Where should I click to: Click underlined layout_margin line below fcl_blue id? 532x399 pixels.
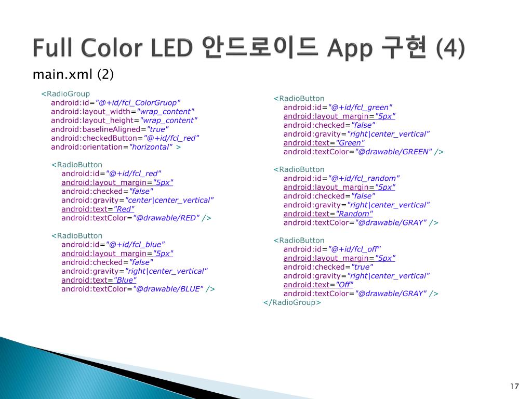click(117, 254)
